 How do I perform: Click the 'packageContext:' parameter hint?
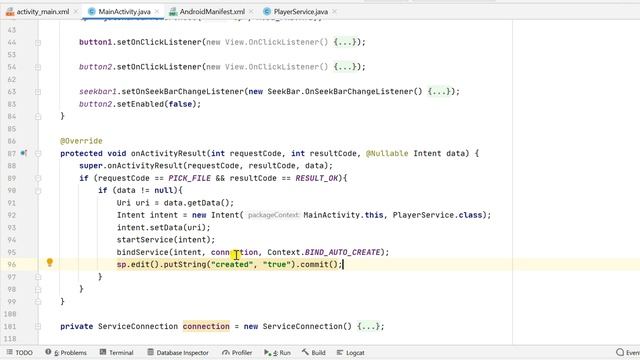[x=273, y=215]
